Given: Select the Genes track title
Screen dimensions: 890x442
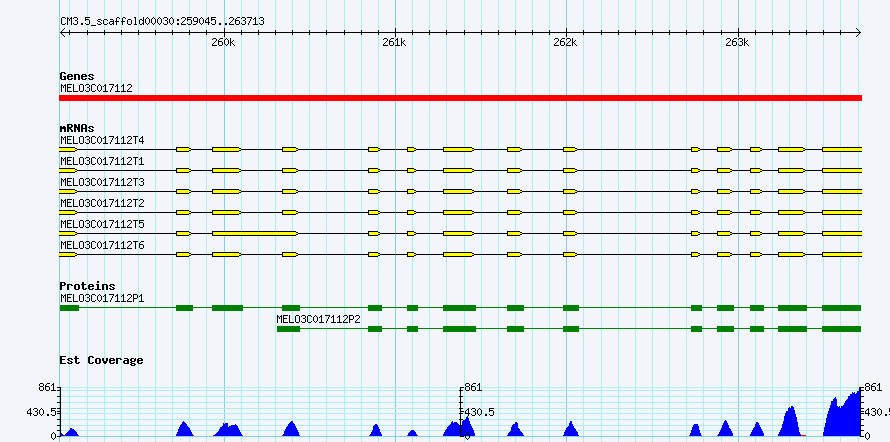Looking at the screenshot, I should [x=77, y=76].
